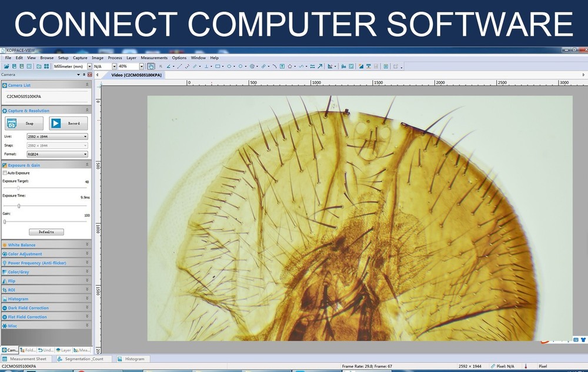Pick the arrow drawing tool
Viewport: 588px width, 372px height.
[x=320, y=66]
